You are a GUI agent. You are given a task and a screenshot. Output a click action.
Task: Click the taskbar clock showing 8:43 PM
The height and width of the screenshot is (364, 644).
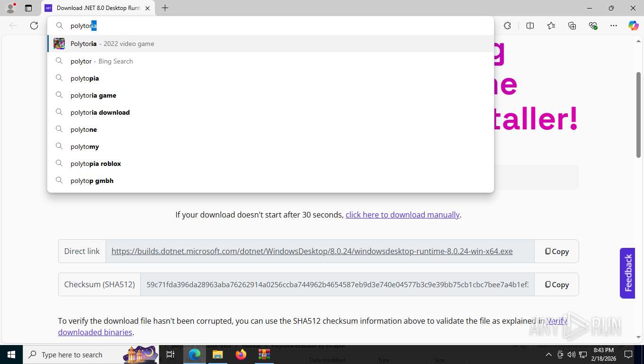pos(603,355)
